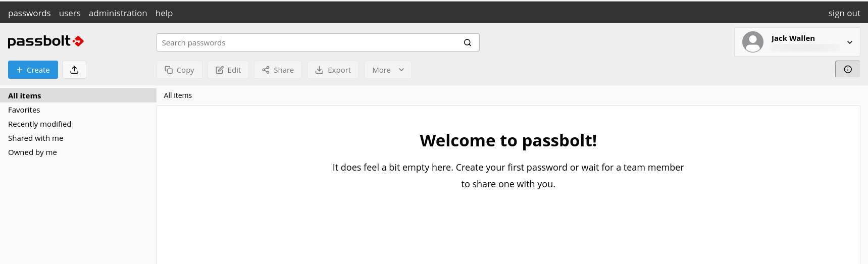This screenshot has width=868, height=264.
Task: Toggle the information sidebar icon
Action: point(847,70)
